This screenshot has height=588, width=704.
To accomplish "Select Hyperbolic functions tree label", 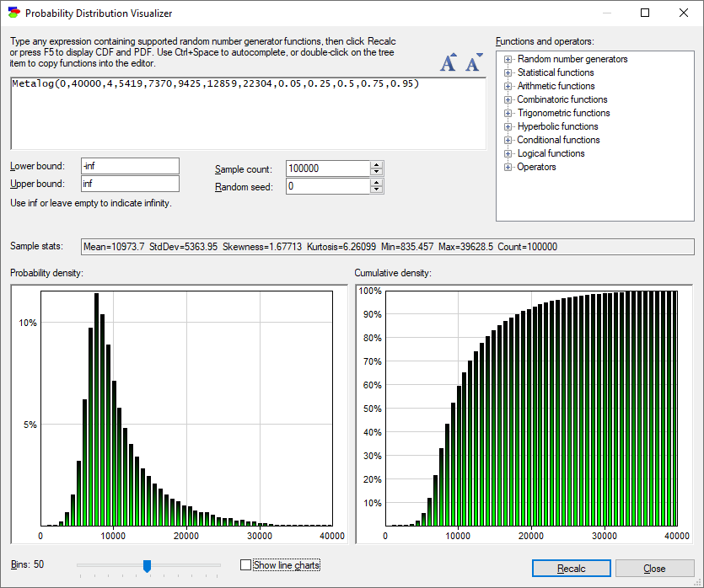I will click(557, 126).
